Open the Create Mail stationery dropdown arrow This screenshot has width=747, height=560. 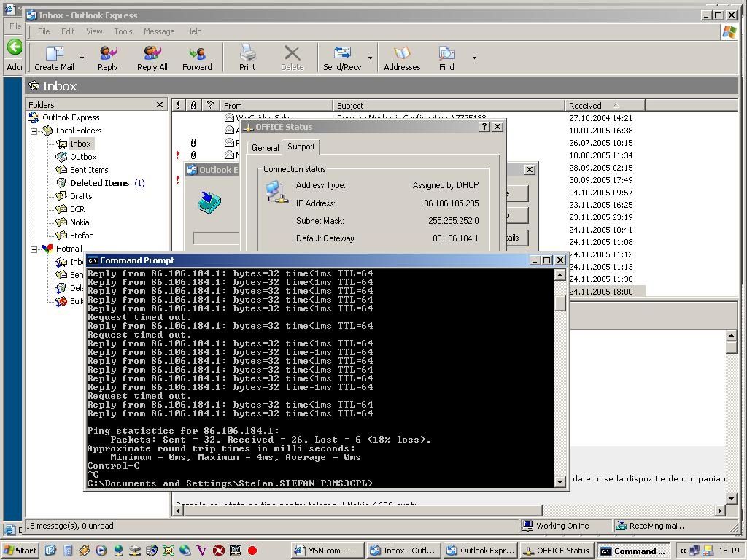click(82, 58)
